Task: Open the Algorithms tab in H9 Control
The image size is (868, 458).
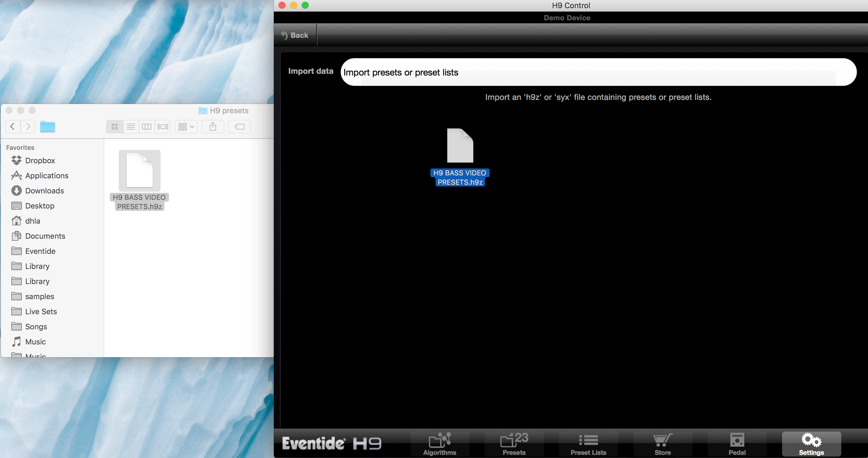Action: (x=439, y=444)
